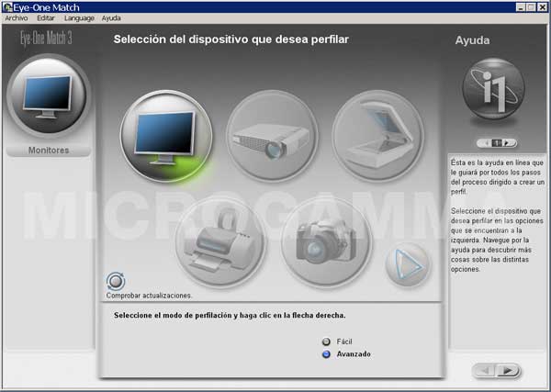This screenshot has height=392, width=551.
Task: Click the Comprobar actualizaciones text
Action: pos(149,296)
